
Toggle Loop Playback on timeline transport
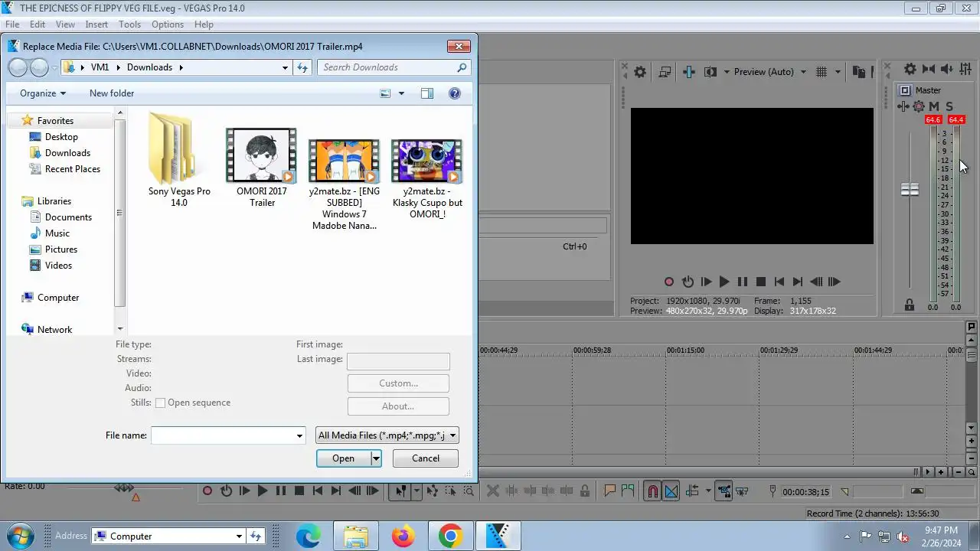click(226, 491)
